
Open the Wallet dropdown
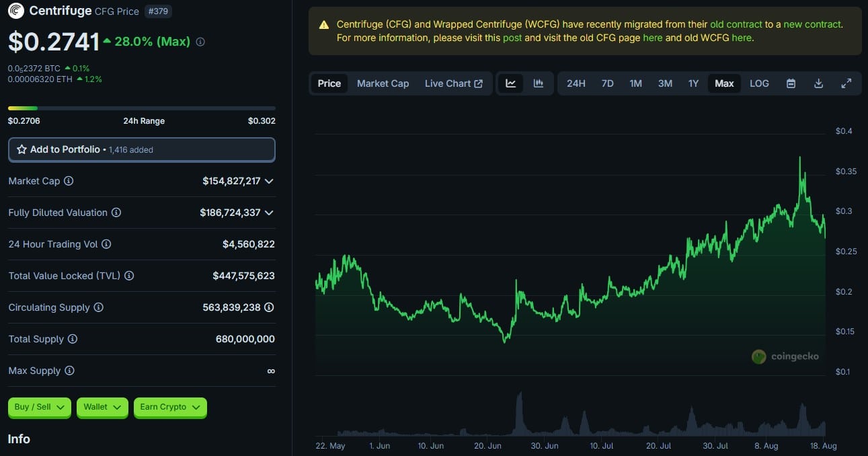pos(102,407)
